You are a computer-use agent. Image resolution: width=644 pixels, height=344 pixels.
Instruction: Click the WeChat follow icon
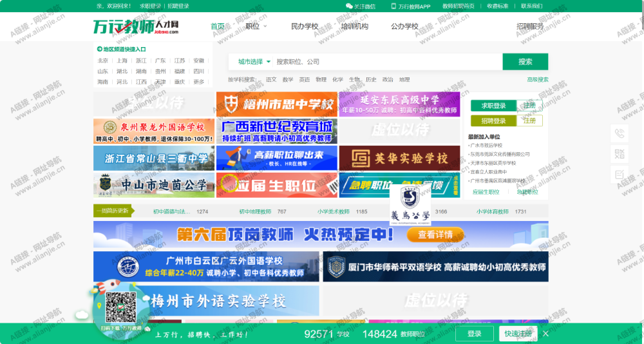[x=349, y=6]
